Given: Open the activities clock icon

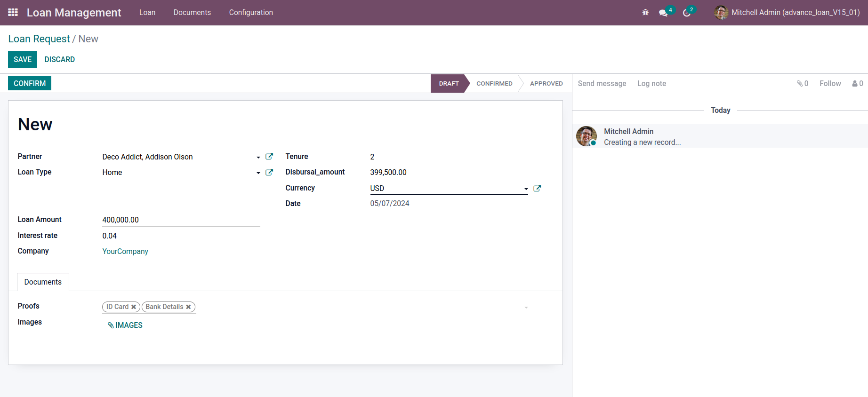Looking at the screenshot, I should point(687,13).
